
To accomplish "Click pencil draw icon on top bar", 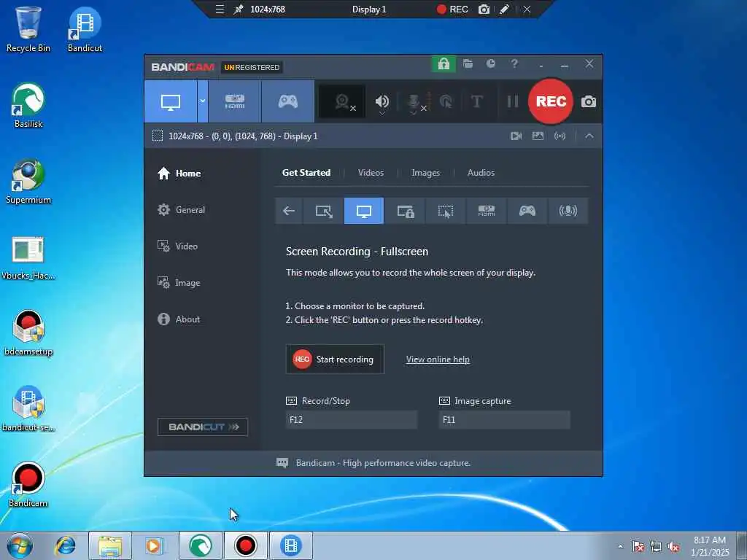I will pos(504,9).
